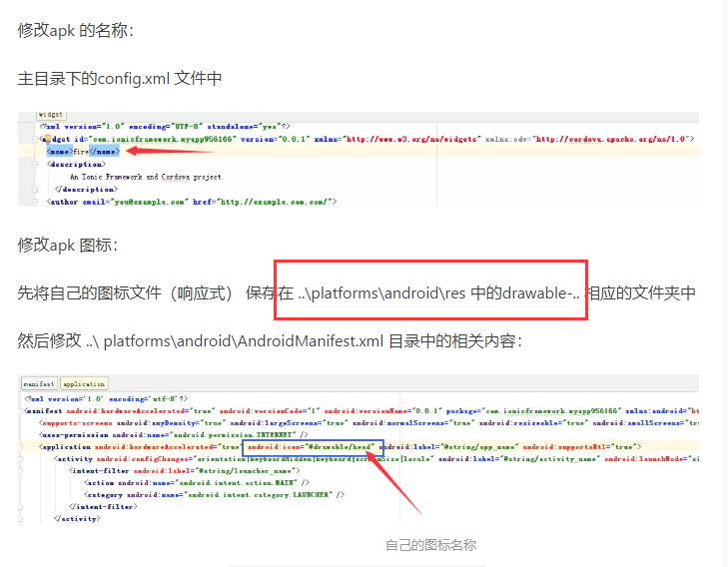Image resolution: width=728 pixels, height=567 pixels.
Task: Open the config.xml code screenshot image
Action: tap(358, 159)
